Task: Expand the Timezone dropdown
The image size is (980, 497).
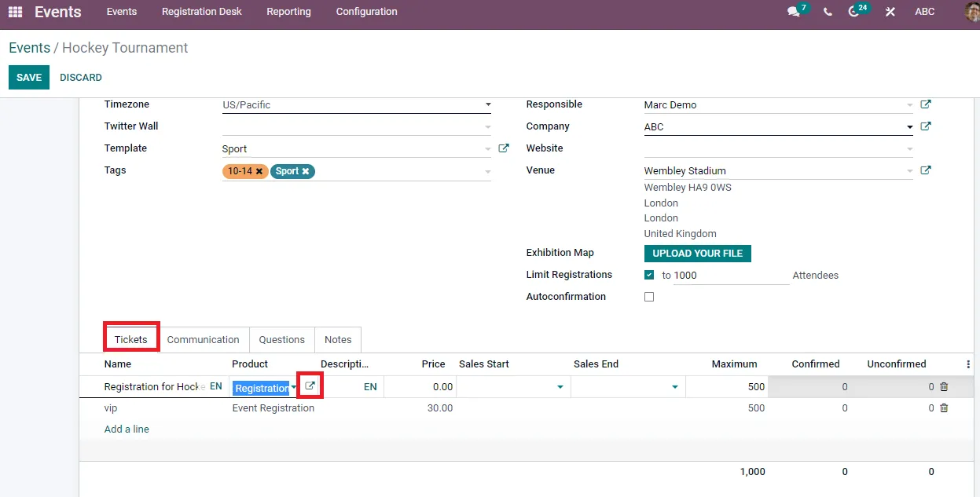Action: (x=488, y=104)
